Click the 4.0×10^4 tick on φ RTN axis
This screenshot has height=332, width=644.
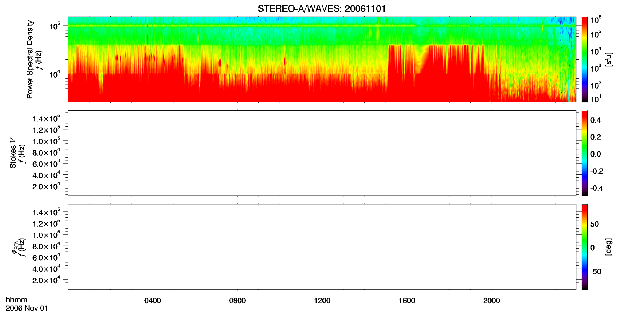[x=46, y=268]
